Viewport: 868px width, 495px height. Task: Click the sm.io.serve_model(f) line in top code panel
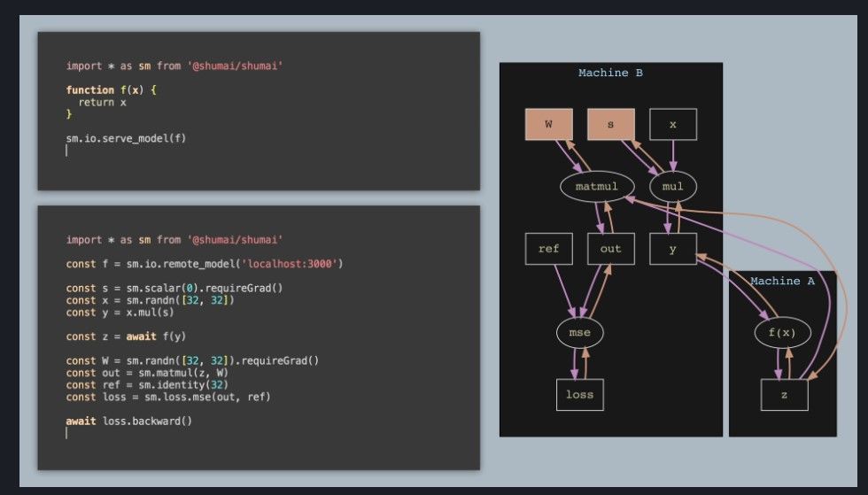coord(126,138)
